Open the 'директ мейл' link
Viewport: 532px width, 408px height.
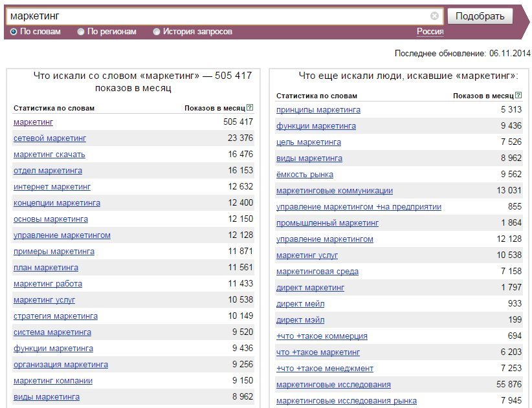(300, 304)
